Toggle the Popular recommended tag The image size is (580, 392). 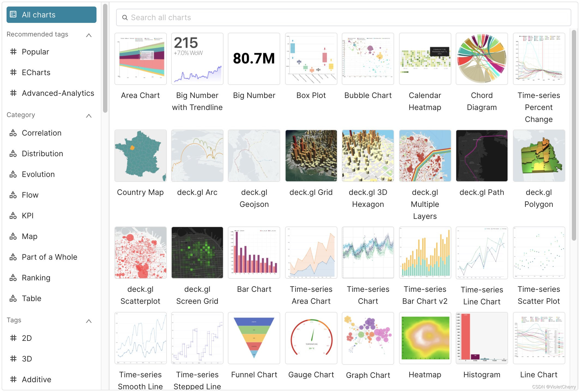[x=35, y=51]
